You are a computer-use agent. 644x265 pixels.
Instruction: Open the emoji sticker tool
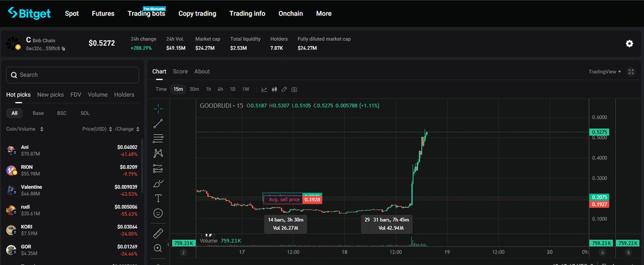pyautogui.click(x=158, y=213)
